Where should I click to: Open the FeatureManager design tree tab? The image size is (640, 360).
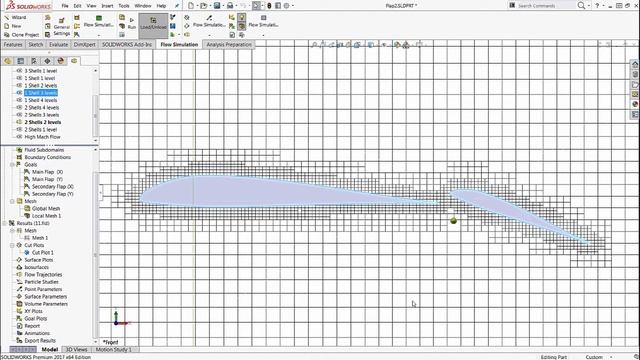point(7,61)
